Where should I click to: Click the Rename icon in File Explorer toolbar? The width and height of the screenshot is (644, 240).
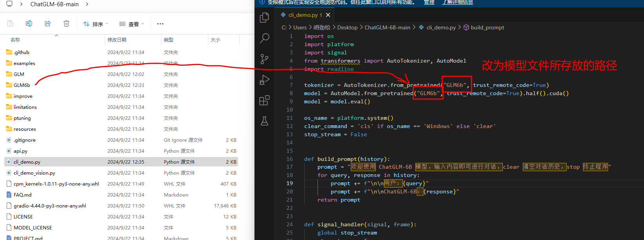tap(29, 23)
